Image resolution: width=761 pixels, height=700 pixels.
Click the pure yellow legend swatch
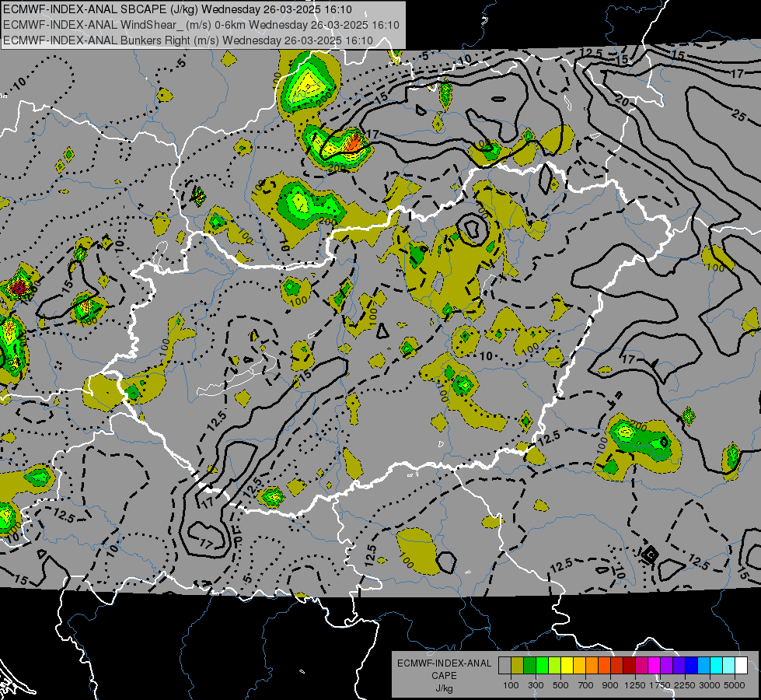pos(567,666)
